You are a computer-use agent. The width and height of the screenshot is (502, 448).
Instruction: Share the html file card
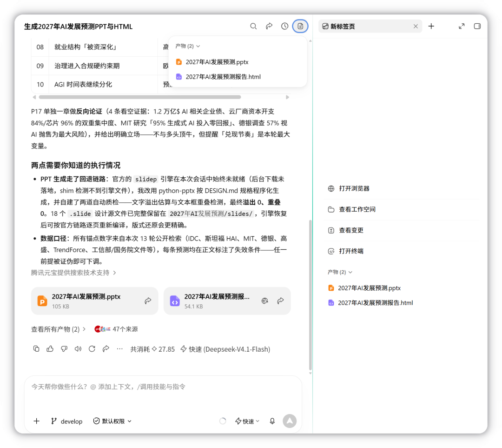tap(280, 301)
